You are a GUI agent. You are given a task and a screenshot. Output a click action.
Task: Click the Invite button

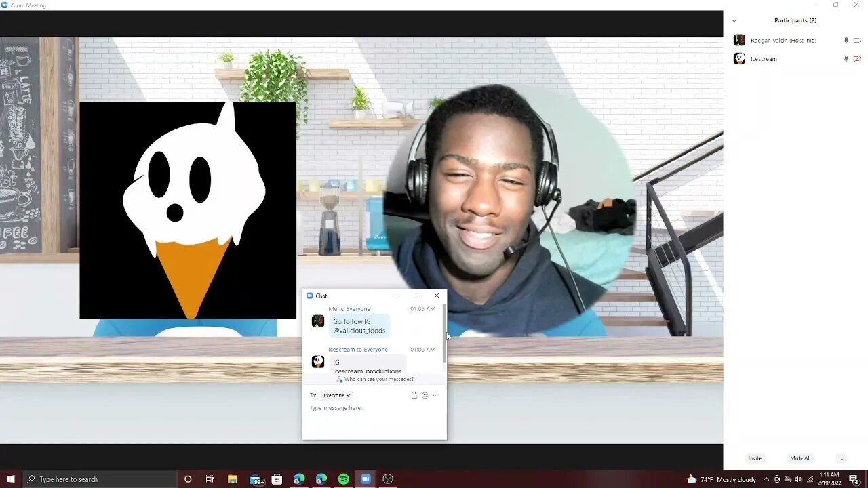point(755,458)
